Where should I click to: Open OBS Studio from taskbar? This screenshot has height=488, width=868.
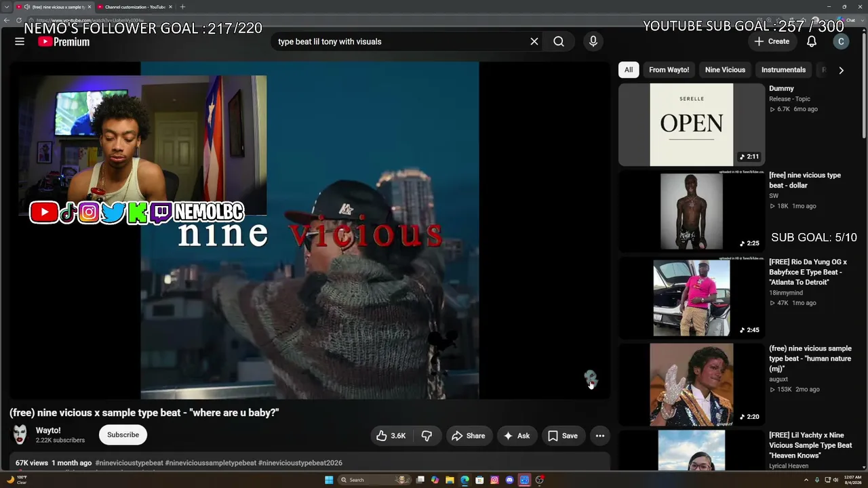[x=539, y=480]
